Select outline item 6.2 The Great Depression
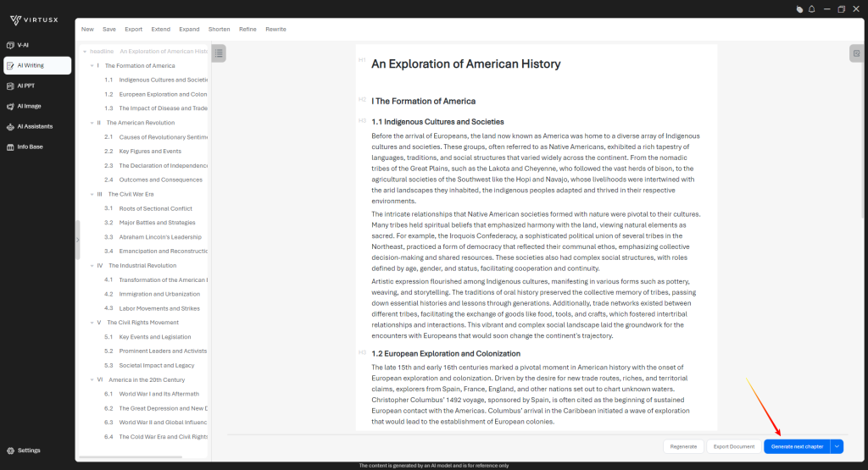The width and height of the screenshot is (868, 470). click(156, 409)
